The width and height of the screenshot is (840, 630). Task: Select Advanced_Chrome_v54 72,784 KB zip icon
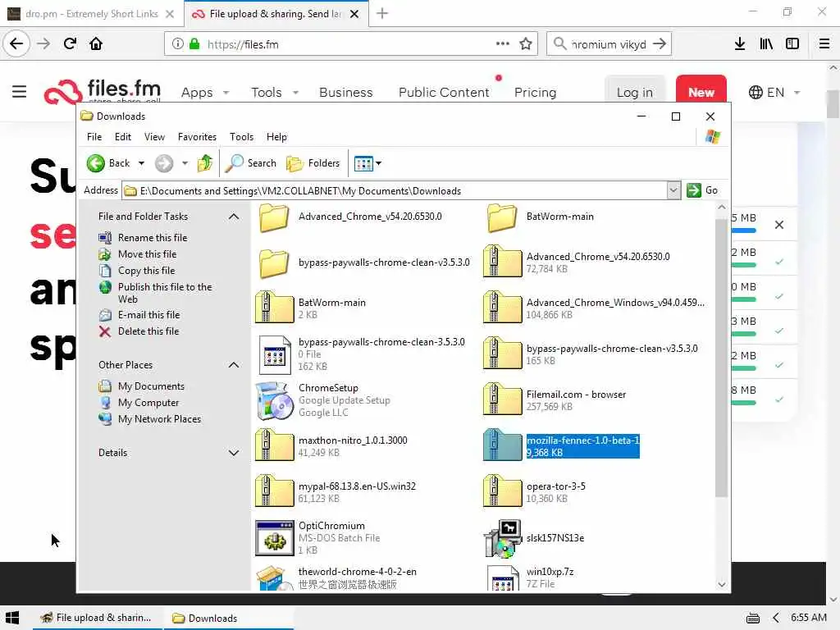coord(502,261)
